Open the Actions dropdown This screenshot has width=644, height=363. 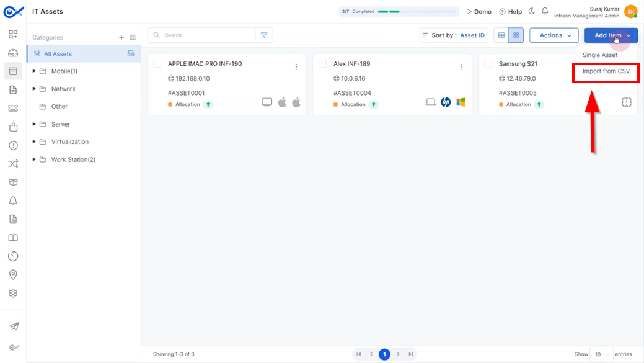(x=554, y=35)
